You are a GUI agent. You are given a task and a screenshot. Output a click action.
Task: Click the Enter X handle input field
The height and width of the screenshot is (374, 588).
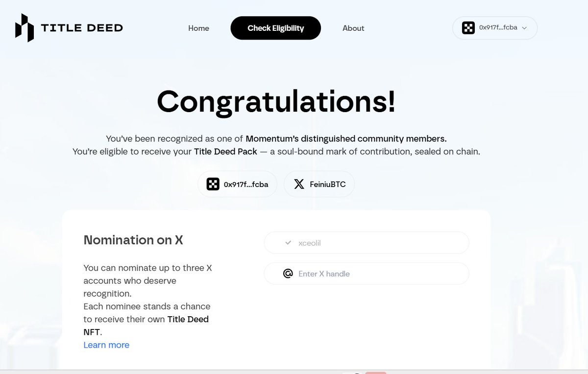point(367,274)
